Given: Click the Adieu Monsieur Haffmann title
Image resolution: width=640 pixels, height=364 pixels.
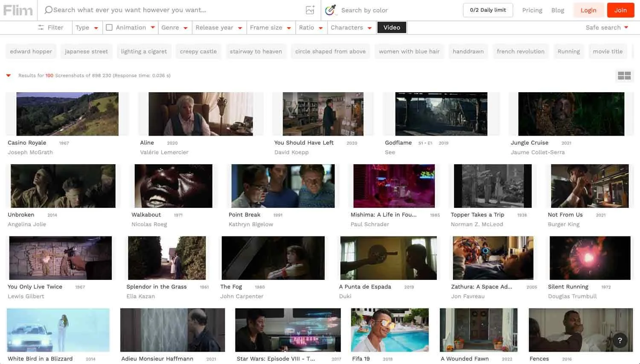Looking at the screenshot, I should [157, 359].
